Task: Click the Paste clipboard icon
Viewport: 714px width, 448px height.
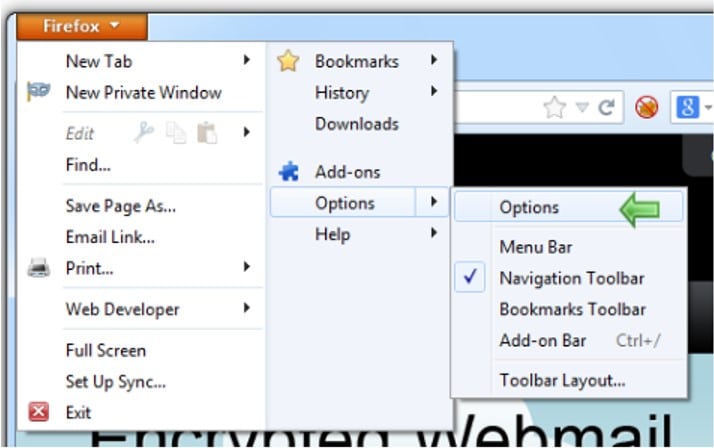Action: (x=207, y=133)
